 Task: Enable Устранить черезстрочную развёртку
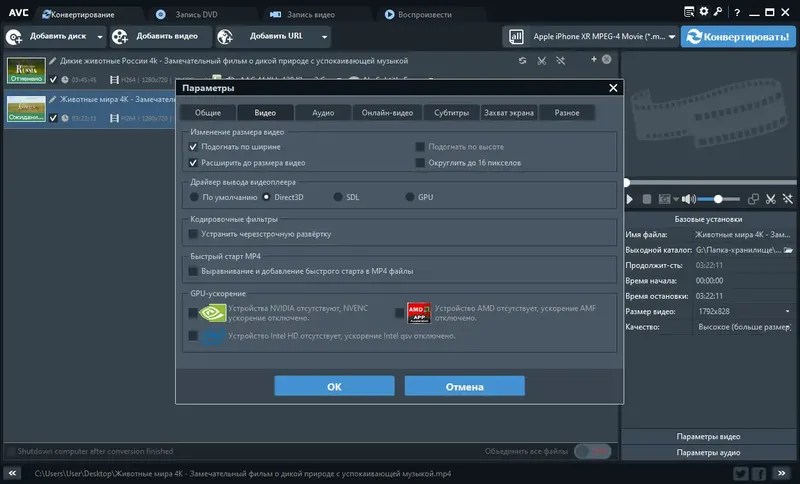(193, 234)
